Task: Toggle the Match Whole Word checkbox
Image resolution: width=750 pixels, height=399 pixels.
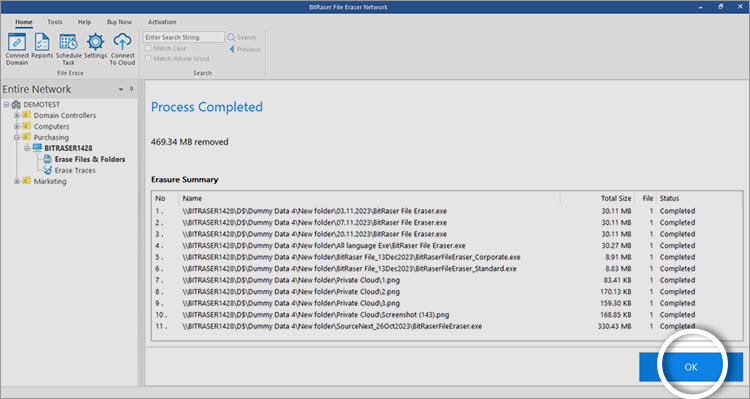Action: [148, 58]
